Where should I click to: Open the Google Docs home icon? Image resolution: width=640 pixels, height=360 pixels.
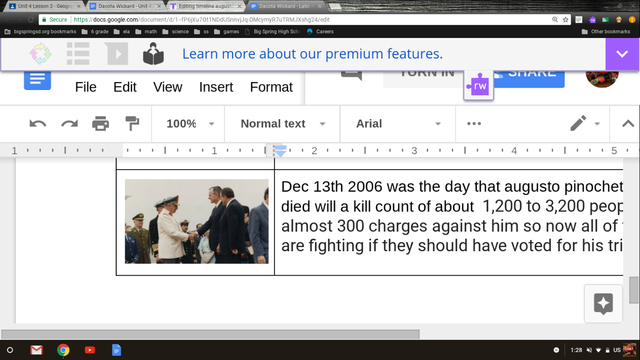tap(37, 80)
